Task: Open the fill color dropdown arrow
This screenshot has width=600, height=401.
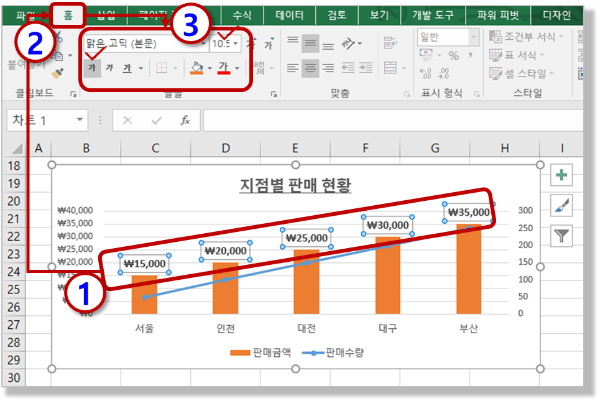Action: [210, 68]
